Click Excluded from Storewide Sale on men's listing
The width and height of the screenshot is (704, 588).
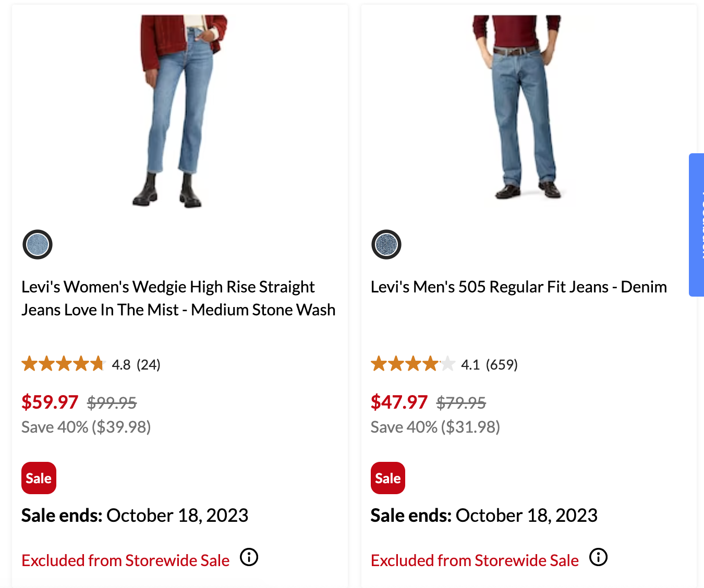coord(475,560)
